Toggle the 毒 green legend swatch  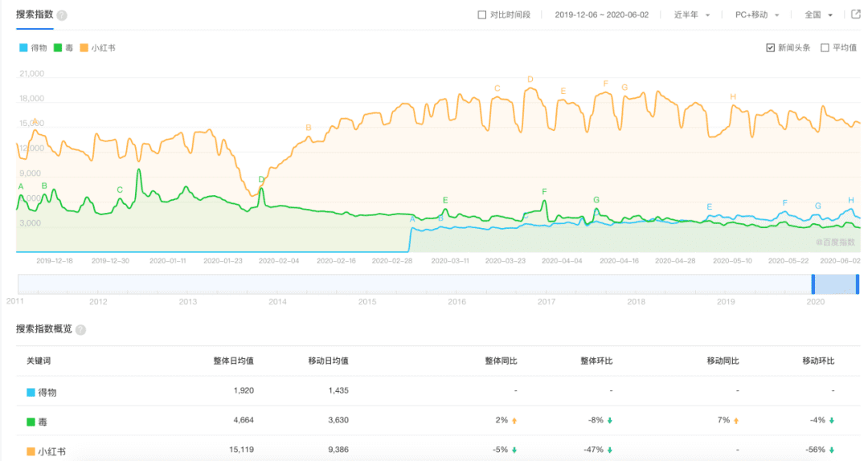(58, 48)
